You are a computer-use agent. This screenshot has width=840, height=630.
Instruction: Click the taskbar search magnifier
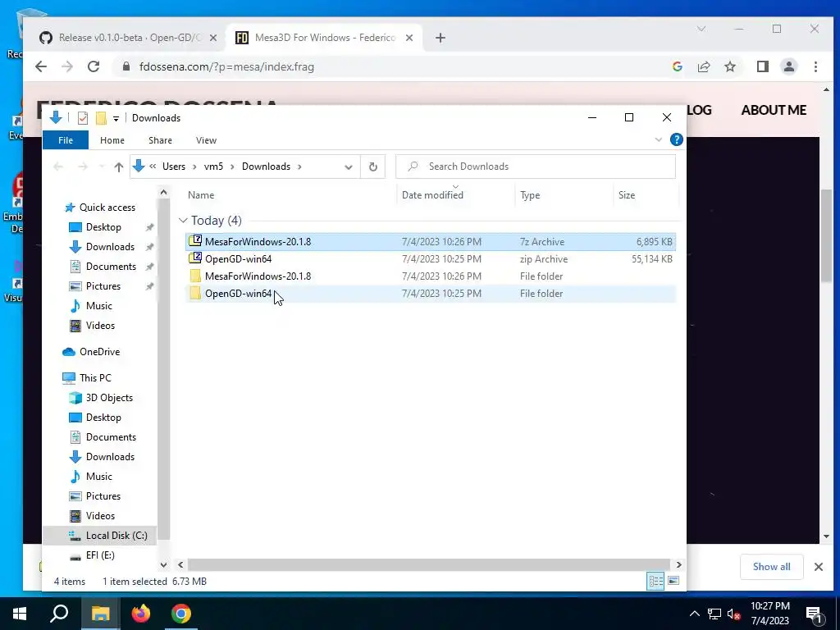(59, 614)
